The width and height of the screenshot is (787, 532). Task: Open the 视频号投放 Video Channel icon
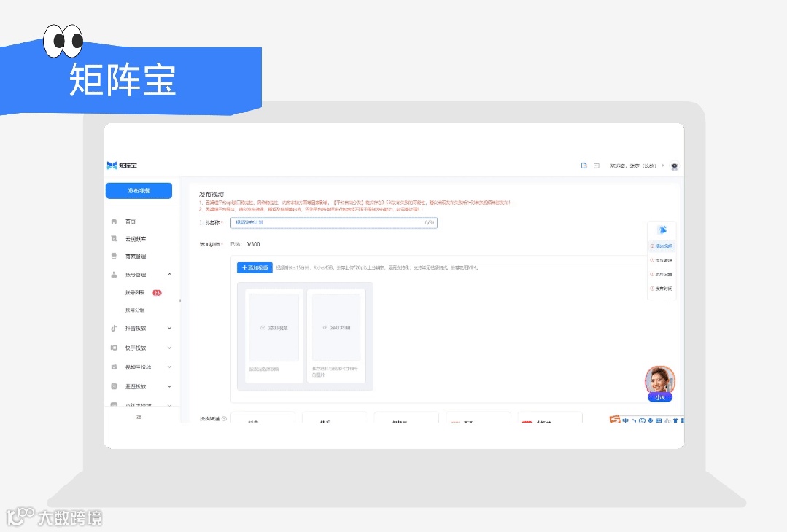(114, 367)
